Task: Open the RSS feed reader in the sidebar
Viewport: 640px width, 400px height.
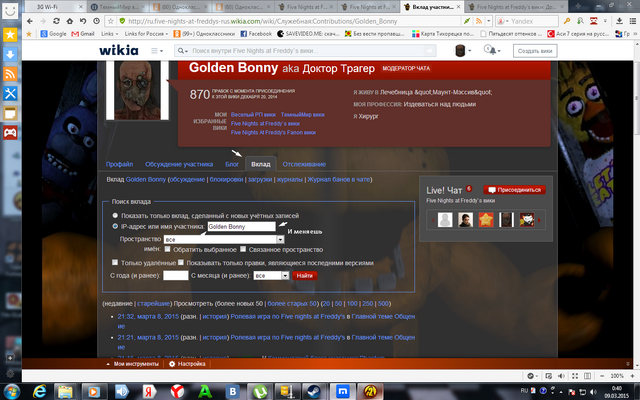Action: 10,74
